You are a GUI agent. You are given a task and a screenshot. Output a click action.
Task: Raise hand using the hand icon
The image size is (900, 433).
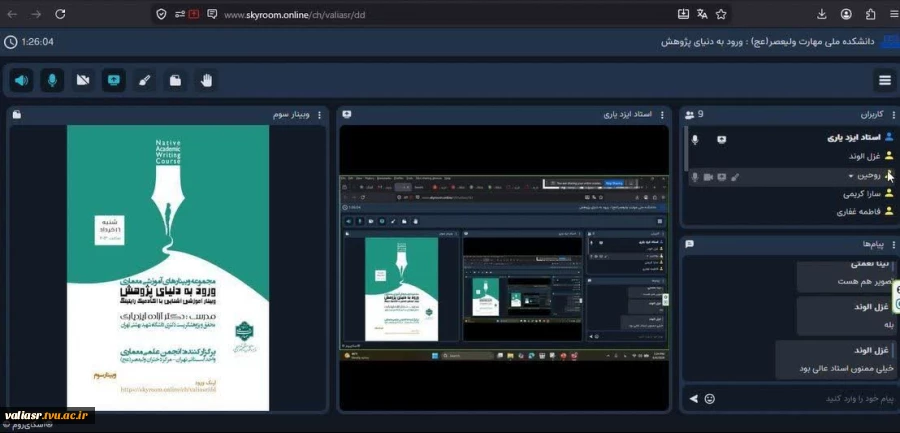click(x=206, y=80)
